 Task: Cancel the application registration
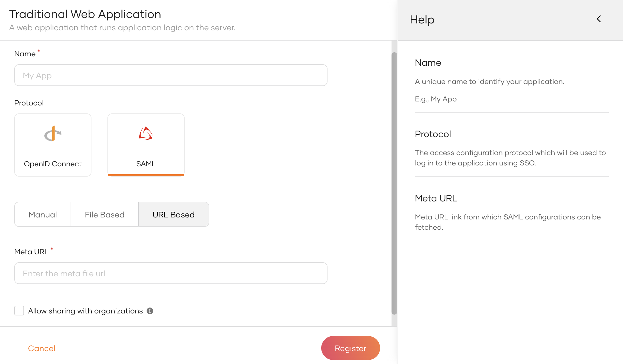[x=41, y=348]
